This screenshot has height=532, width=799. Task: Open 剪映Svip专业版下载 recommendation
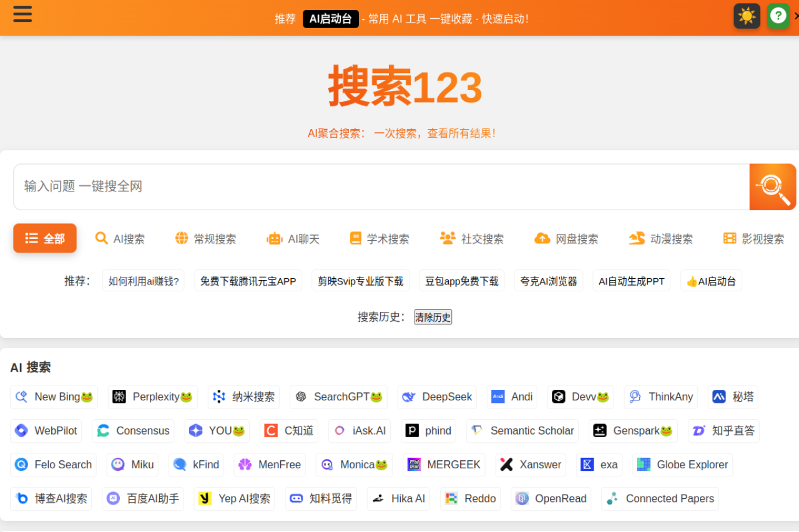tap(360, 281)
